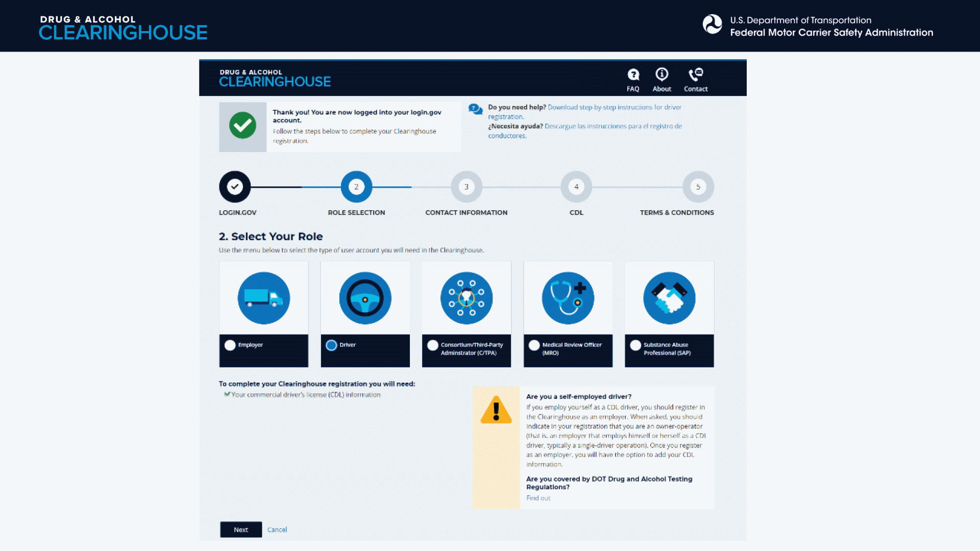This screenshot has height=551, width=980.
Task: Choose Consortium/Third-Party Administrator radio option
Action: click(433, 345)
